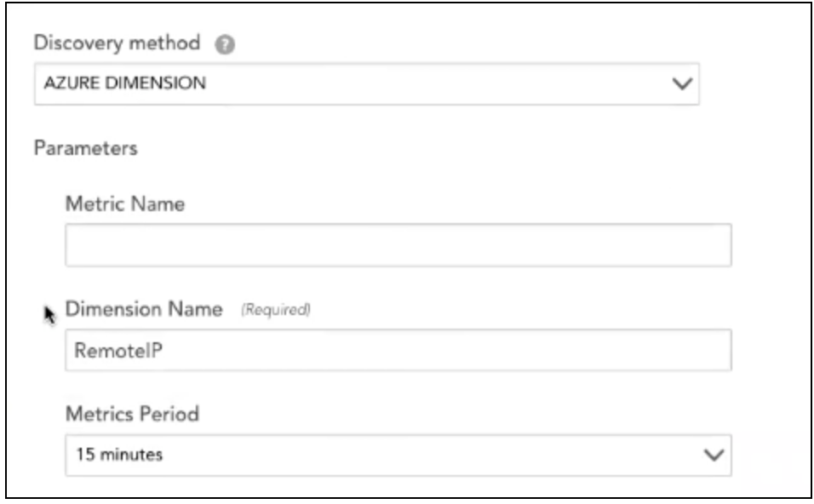Click the Metric Name label
This screenshot has height=504, width=814.
[125, 204]
